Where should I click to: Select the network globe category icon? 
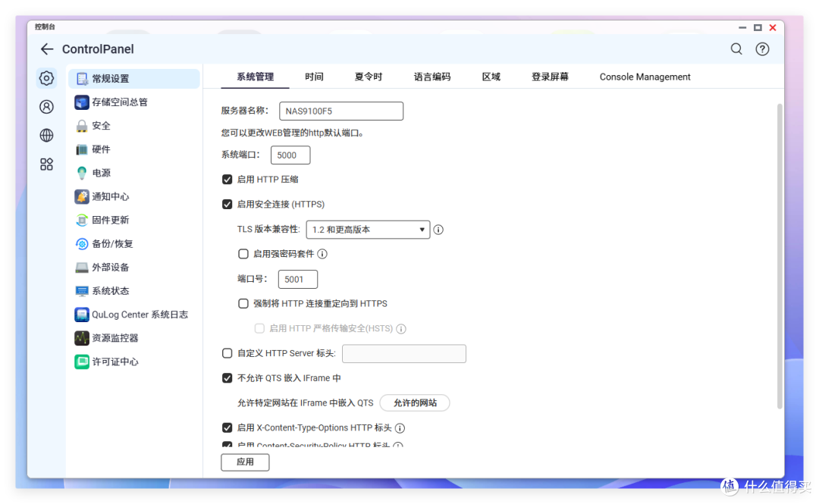click(46, 135)
